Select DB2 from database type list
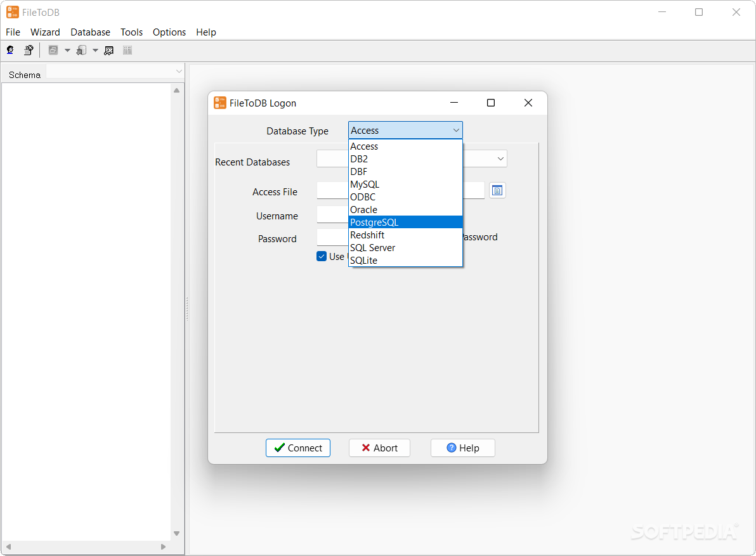This screenshot has width=756, height=556. click(x=405, y=159)
